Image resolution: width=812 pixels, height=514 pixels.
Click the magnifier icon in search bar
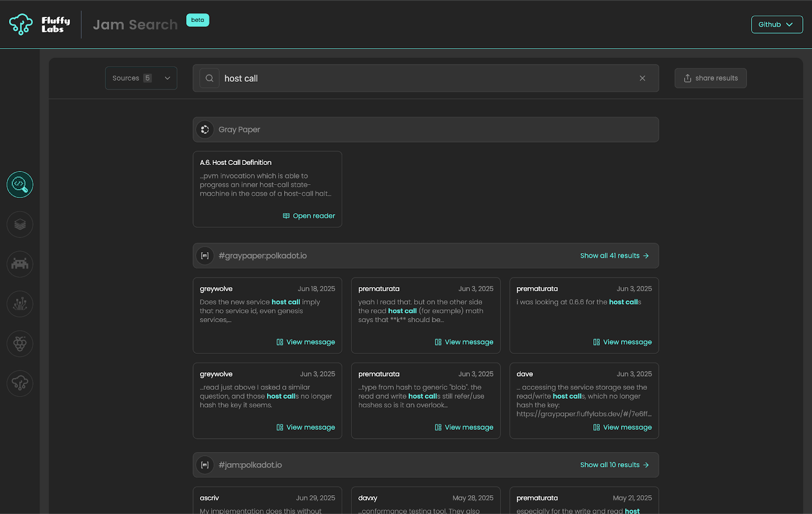point(210,78)
